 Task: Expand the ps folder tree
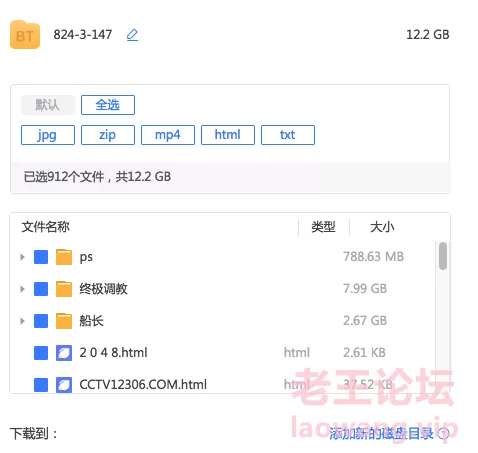tap(22, 257)
